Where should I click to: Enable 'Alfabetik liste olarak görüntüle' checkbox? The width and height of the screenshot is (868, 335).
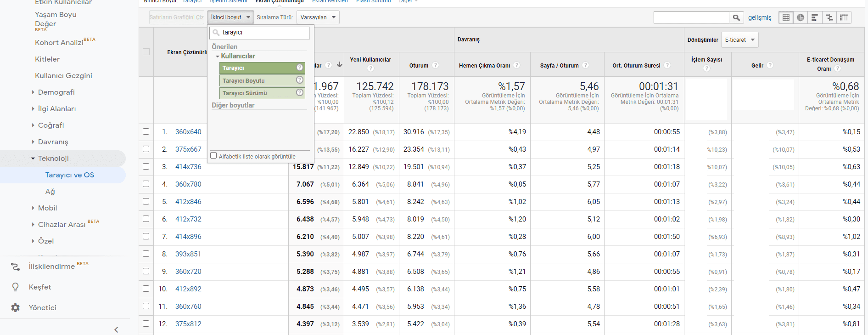tap(213, 156)
